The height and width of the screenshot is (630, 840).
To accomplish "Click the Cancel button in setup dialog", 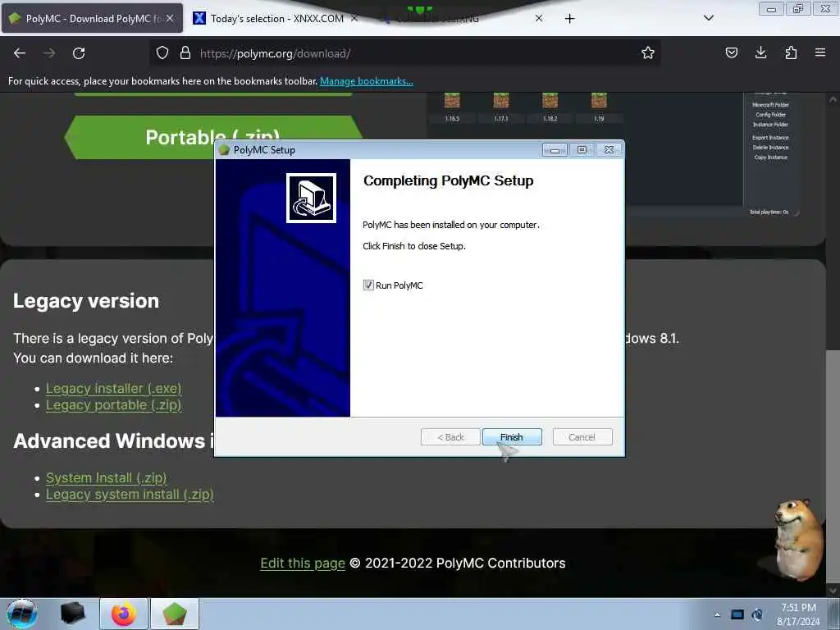I will [x=582, y=437].
